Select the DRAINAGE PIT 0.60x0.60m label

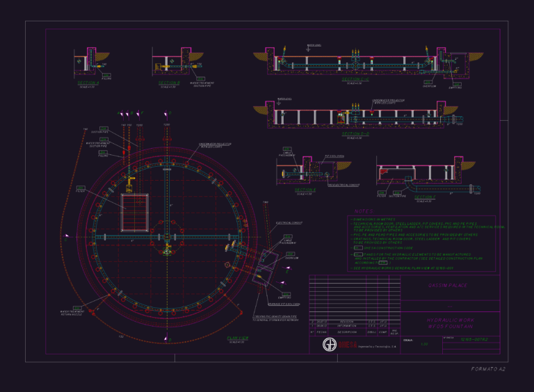[x=284, y=304]
